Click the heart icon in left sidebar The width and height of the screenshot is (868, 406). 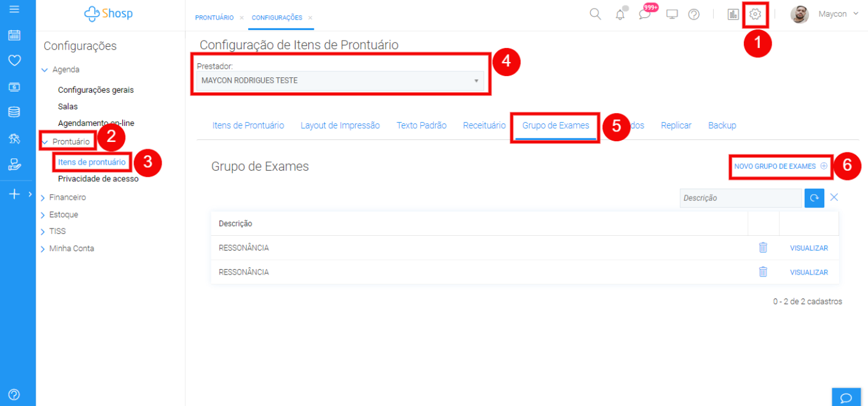[14, 60]
